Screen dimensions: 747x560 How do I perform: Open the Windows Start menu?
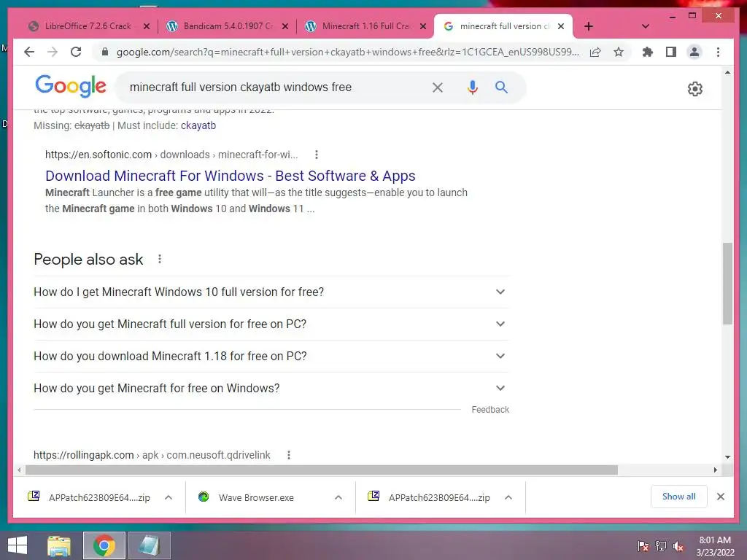(18, 545)
